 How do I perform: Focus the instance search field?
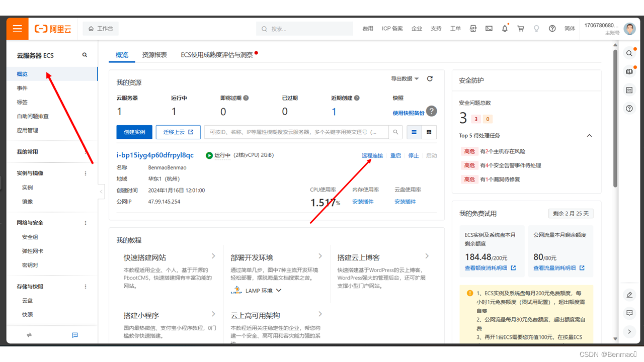coord(296,132)
